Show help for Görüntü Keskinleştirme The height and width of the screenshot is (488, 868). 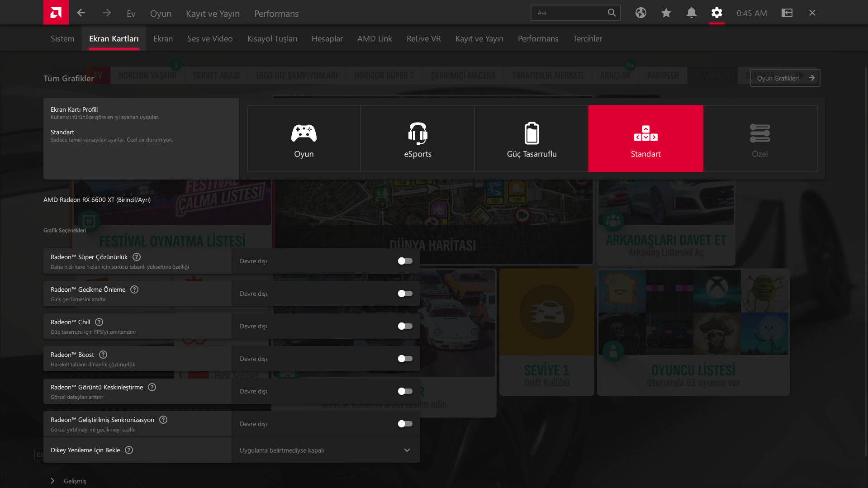[152, 387]
